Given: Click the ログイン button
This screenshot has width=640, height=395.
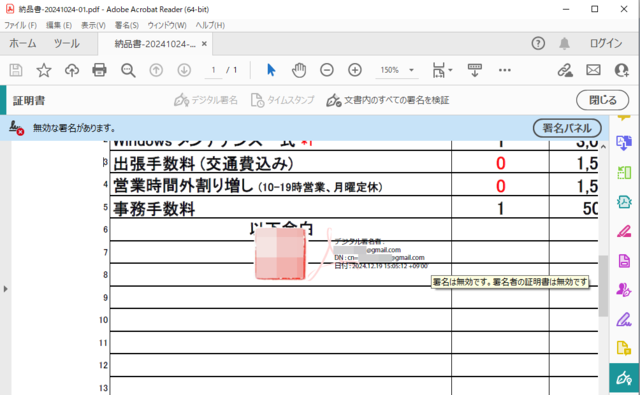Looking at the screenshot, I should point(606,43).
